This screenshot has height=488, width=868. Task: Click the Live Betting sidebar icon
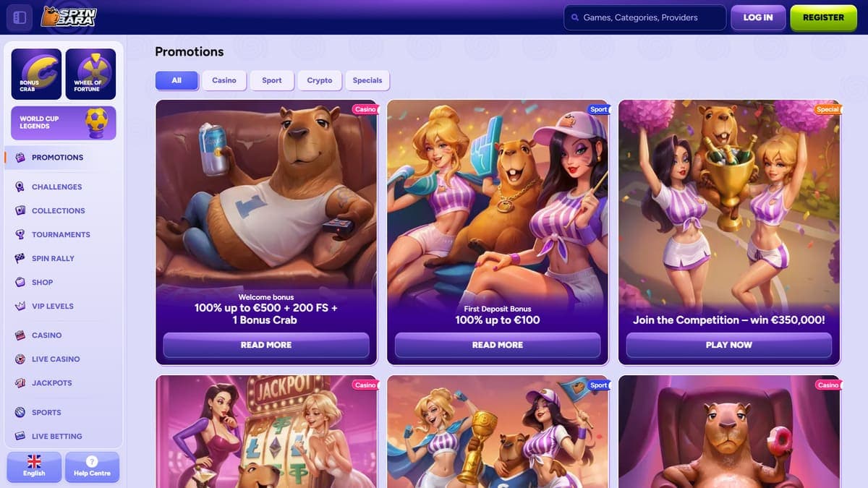tap(20, 436)
